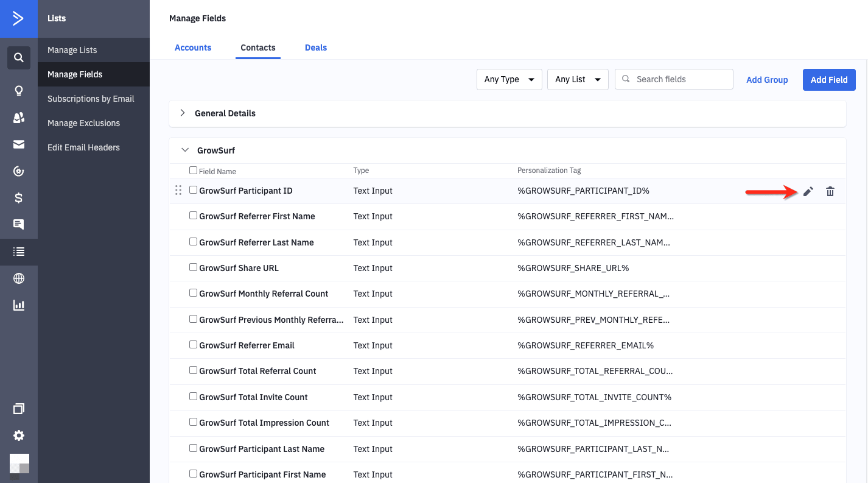Image resolution: width=868 pixels, height=483 pixels.
Task: Click the pencil edit icon for GrowSurf Participant ID
Action: pos(808,191)
